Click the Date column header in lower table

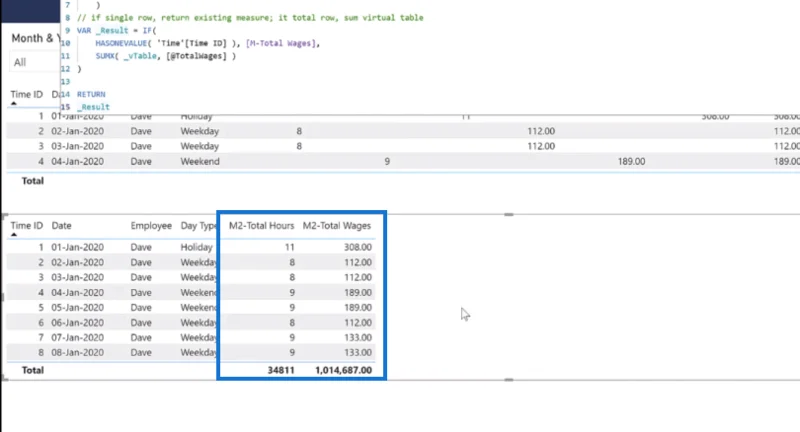click(61, 225)
